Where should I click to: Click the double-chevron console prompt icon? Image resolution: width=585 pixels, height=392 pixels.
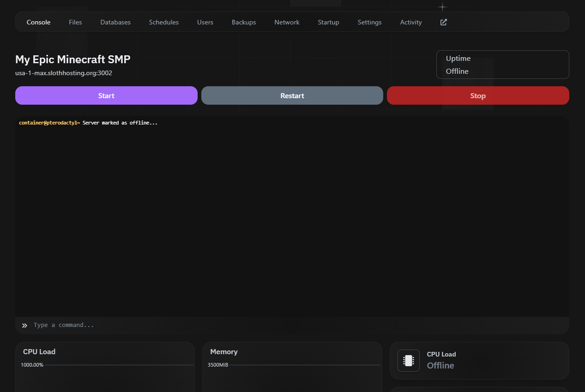pos(24,326)
